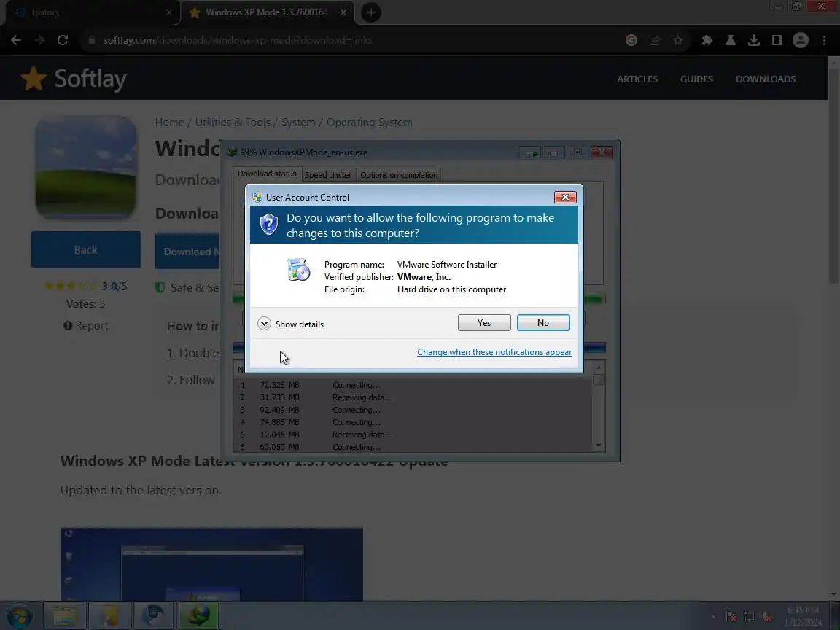Open Options on completion tab
Viewport: 840px width, 630px height.
399,175
